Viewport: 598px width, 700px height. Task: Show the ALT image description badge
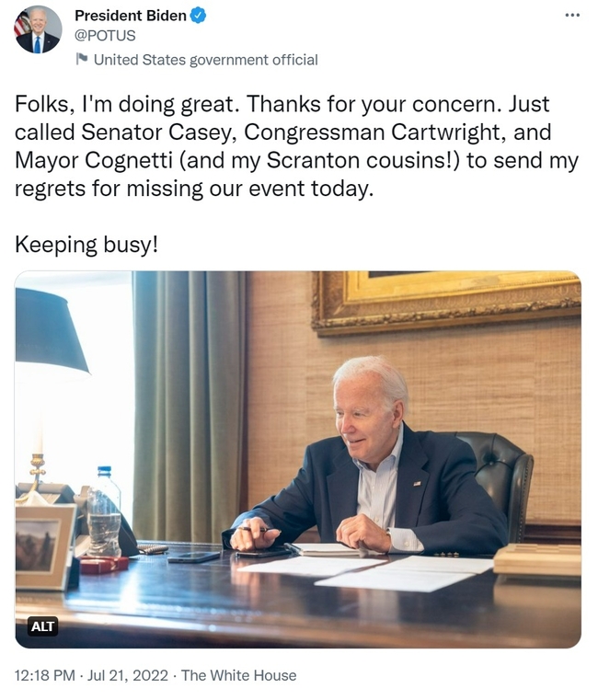point(42,626)
